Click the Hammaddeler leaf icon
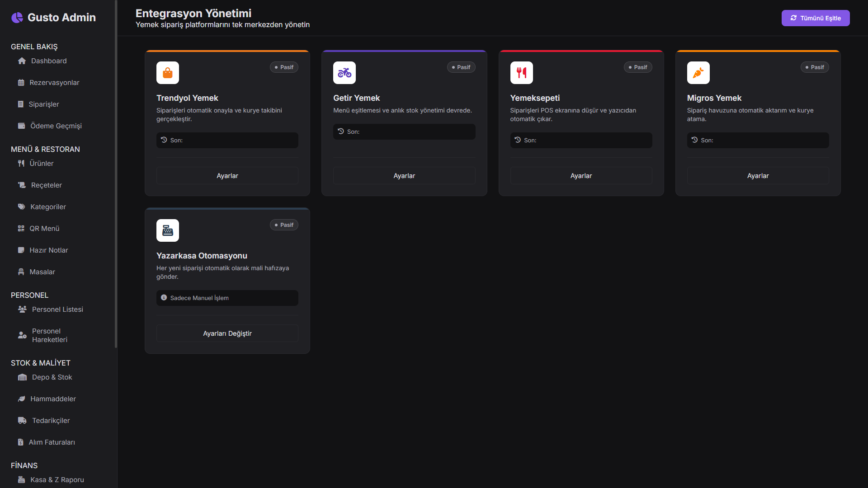The width and height of the screenshot is (868, 488). click(21, 399)
